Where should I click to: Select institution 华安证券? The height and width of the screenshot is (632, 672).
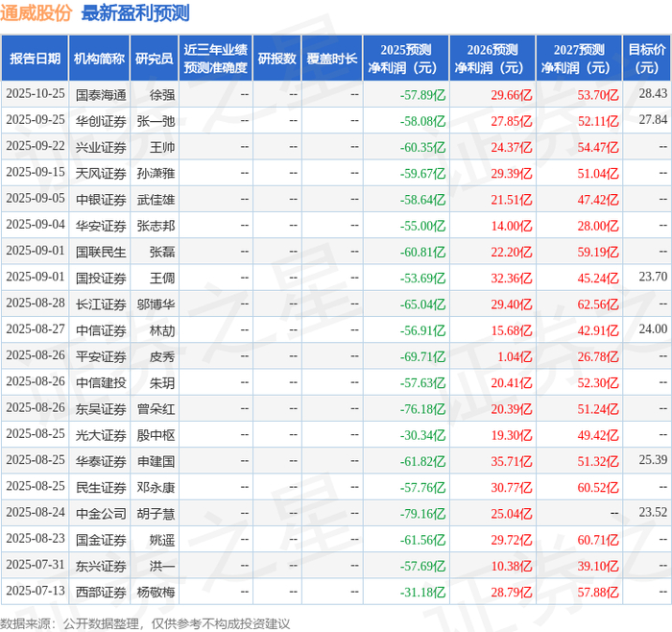click(x=101, y=226)
